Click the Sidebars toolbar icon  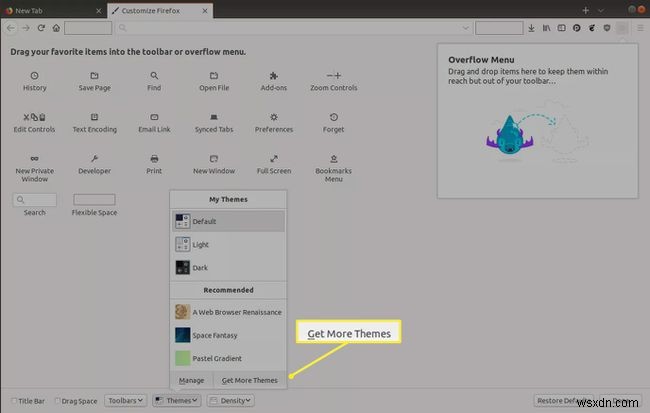coord(561,28)
